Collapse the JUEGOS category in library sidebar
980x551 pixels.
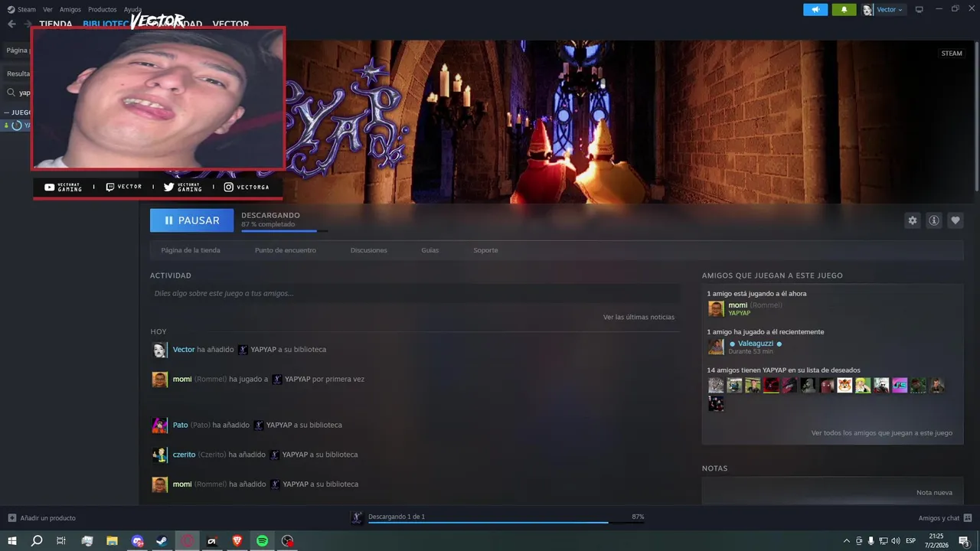[x=7, y=112]
